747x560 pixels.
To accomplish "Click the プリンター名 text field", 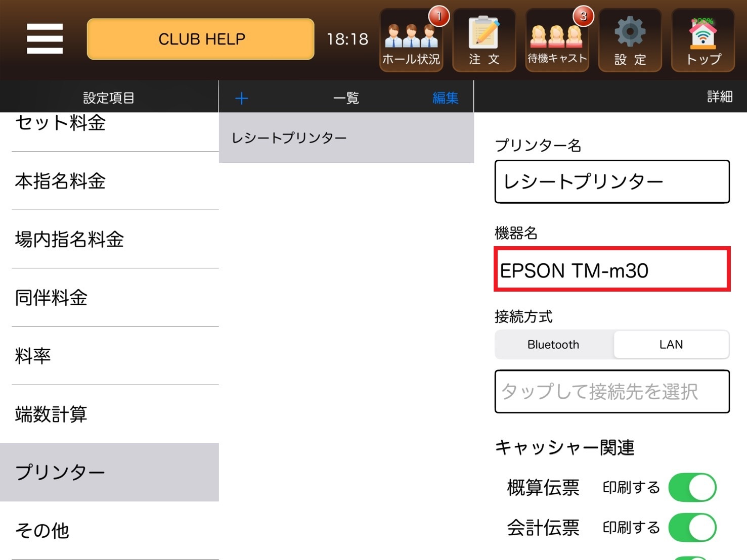I will tap(612, 182).
